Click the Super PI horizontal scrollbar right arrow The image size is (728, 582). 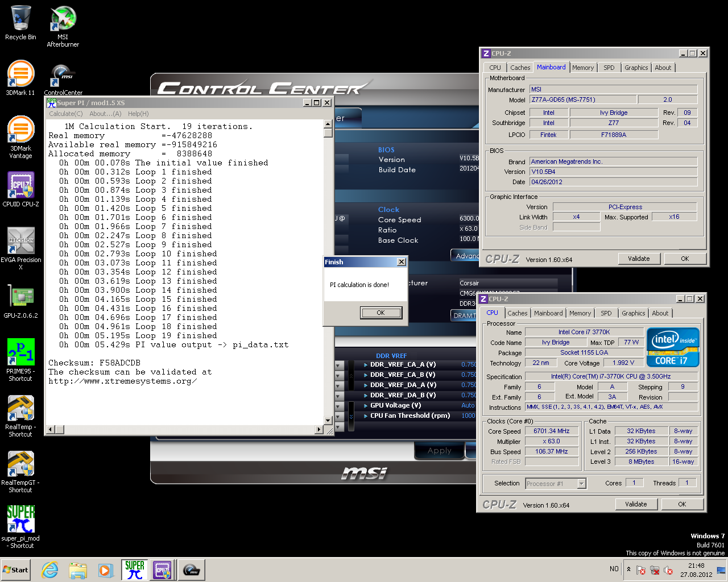tap(319, 430)
